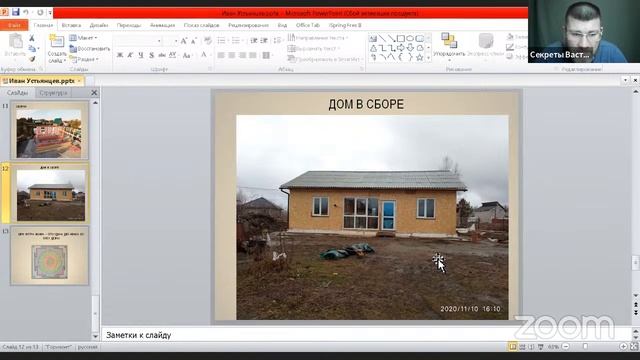
Task: Click decrease list indent icon
Action: click(253, 41)
